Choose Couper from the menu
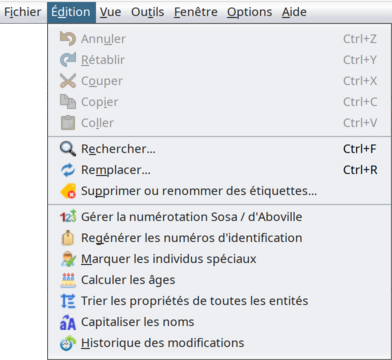This screenshot has height=360, width=392. 219,81
